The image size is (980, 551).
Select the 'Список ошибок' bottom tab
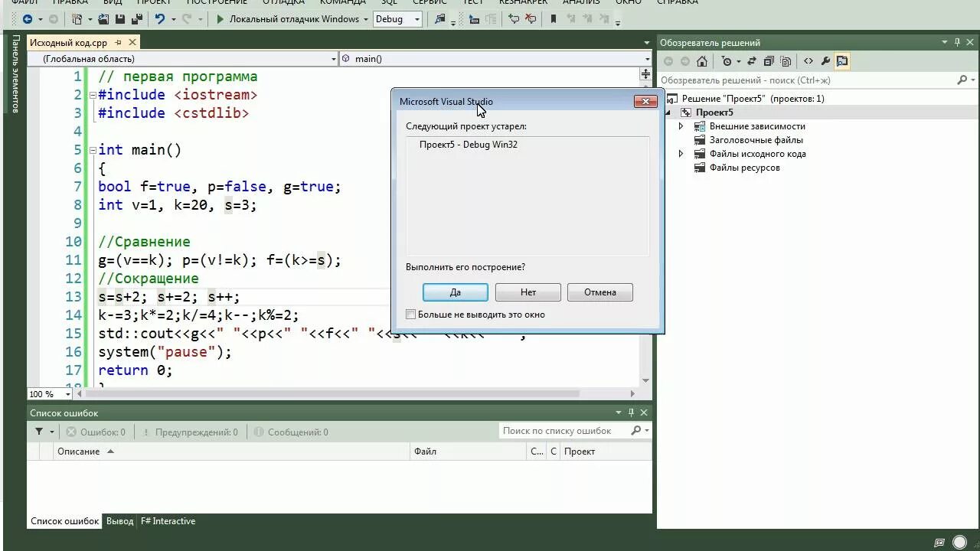click(65, 521)
